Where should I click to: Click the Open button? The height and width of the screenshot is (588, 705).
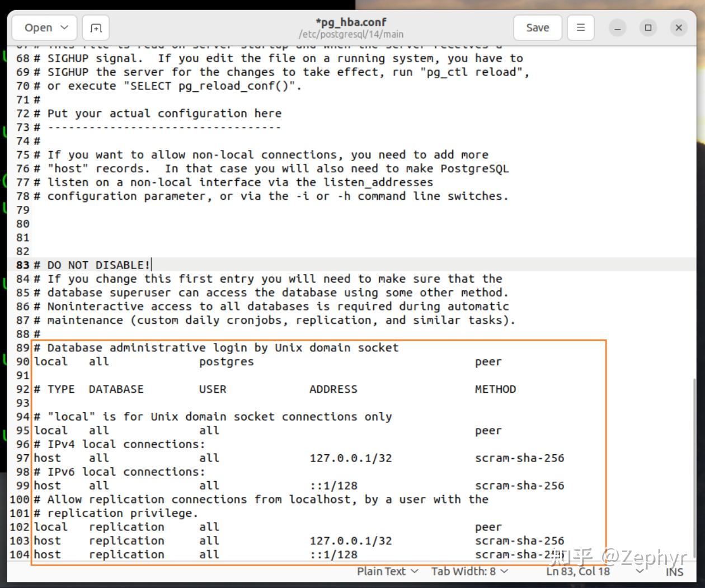click(x=39, y=27)
